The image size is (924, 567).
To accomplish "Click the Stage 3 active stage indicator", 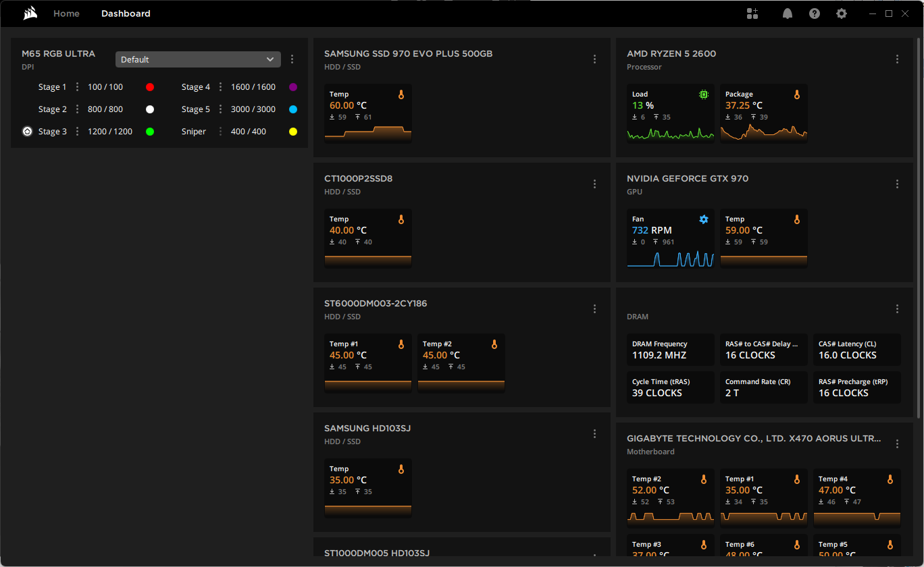I will [27, 132].
